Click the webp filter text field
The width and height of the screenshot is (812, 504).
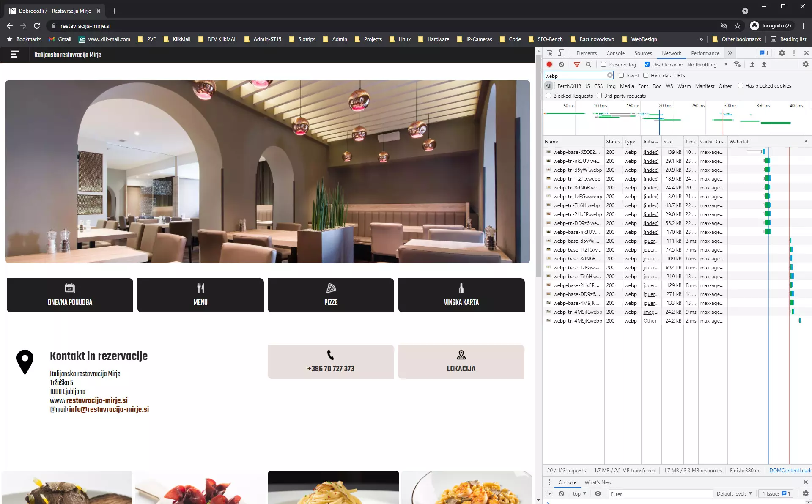coord(575,76)
